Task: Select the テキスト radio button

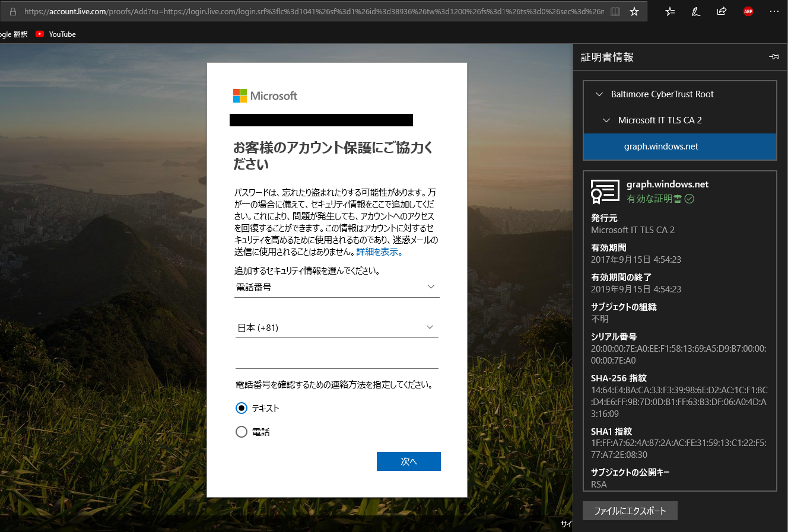Action: tap(242, 408)
